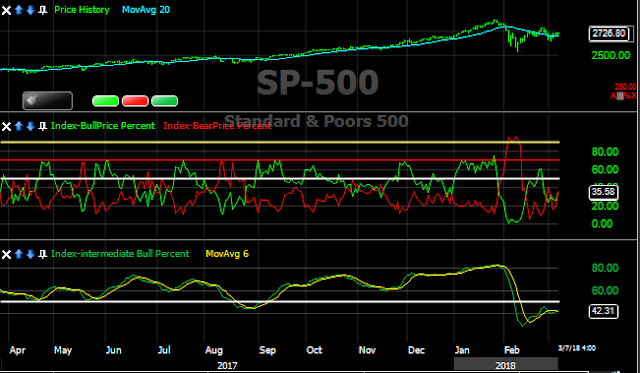Click the red 250.00 scale label
Viewport: 640px width, 373px height.
625,87
